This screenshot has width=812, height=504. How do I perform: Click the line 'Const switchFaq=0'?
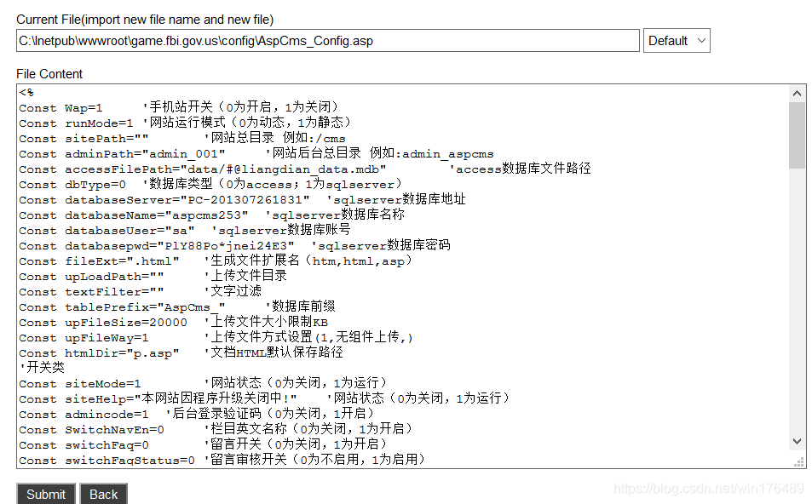click(203, 445)
